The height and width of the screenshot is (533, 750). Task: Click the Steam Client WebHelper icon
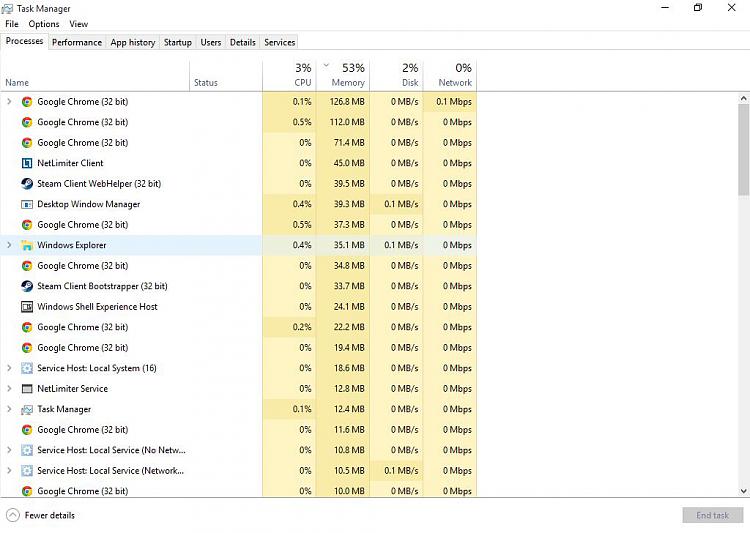point(27,184)
